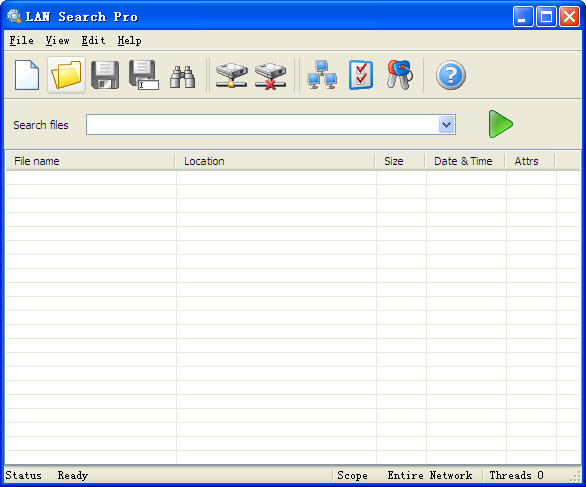The height and width of the screenshot is (487, 586).
Task: Click Disconnect network drive red X icon
Action: [271, 76]
